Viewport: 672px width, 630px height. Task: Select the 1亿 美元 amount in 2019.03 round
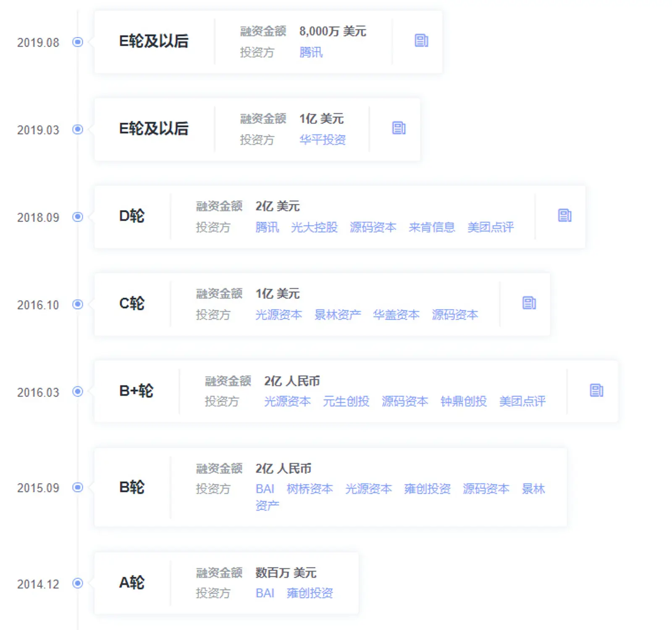pyautogui.click(x=321, y=119)
